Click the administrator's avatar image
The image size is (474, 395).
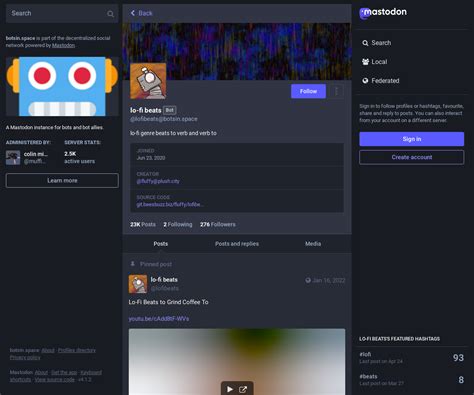pyautogui.click(x=13, y=157)
